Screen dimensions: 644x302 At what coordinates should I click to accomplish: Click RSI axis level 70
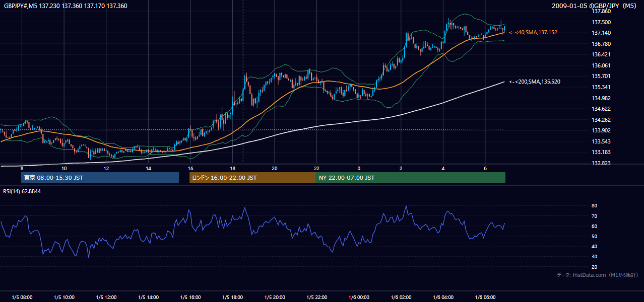click(x=595, y=216)
